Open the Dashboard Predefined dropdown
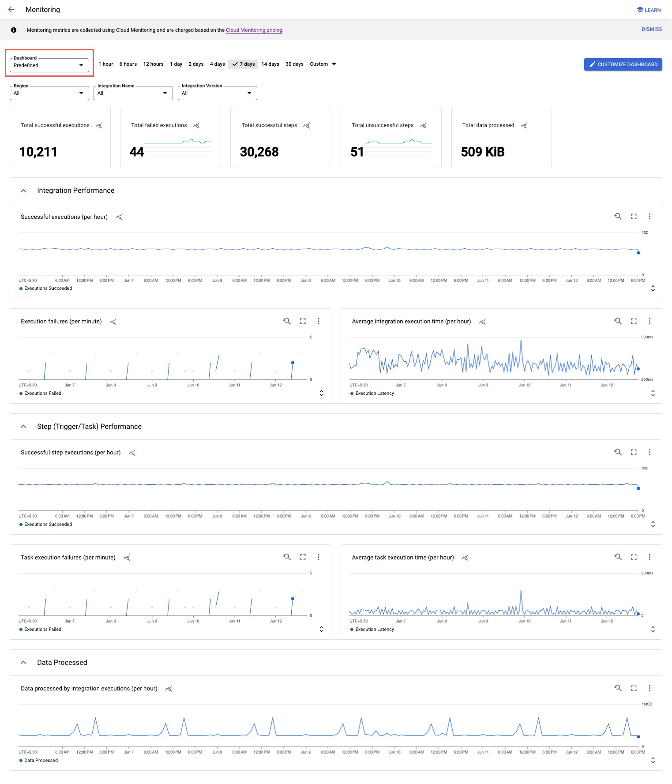672x784 pixels. click(49, 65)
